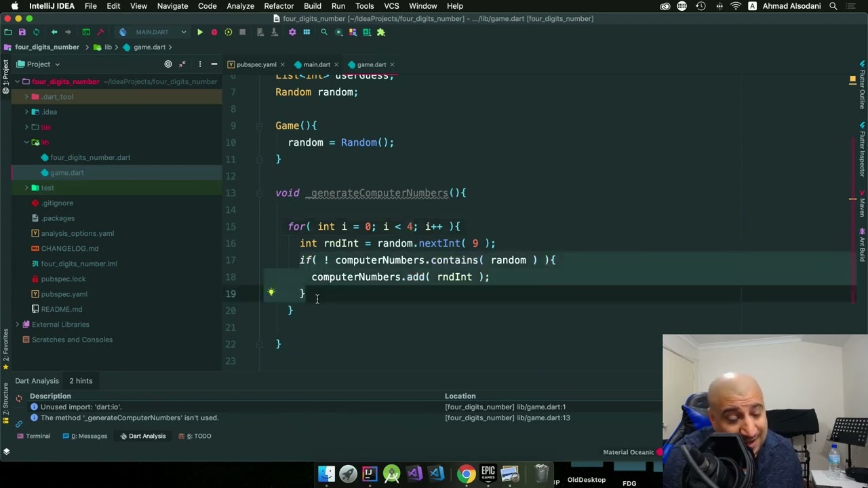Viewport: 868px width, 488px height.
Task: Click the Save All toolbar icon
Action: 22,32
